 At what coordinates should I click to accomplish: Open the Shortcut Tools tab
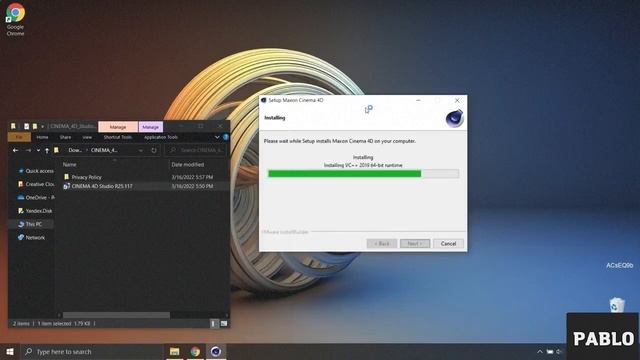tap(118, 137)
